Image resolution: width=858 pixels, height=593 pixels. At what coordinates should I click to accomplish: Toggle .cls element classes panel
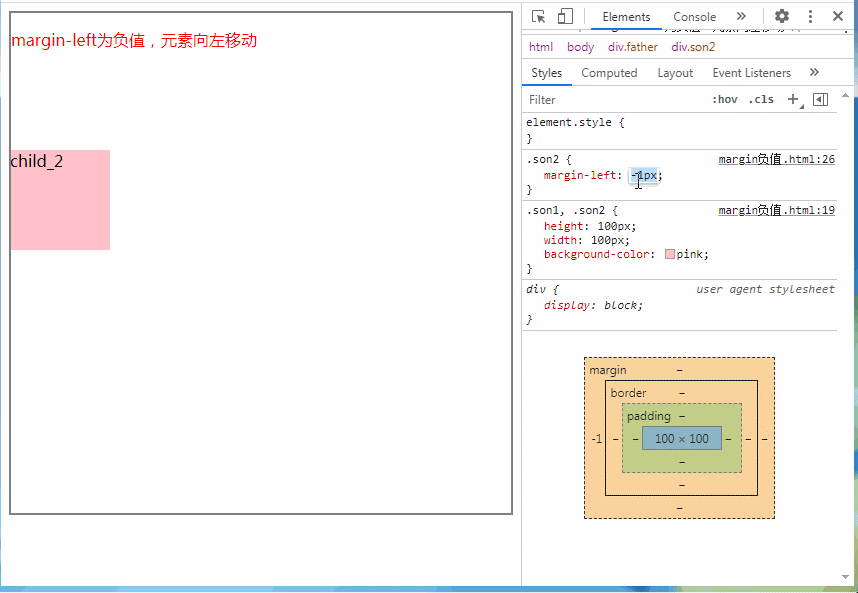coord(761,99)
